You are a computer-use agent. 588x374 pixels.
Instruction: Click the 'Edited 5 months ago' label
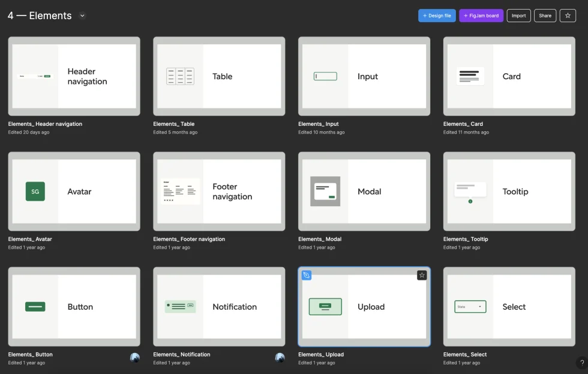tap(175, 132)
